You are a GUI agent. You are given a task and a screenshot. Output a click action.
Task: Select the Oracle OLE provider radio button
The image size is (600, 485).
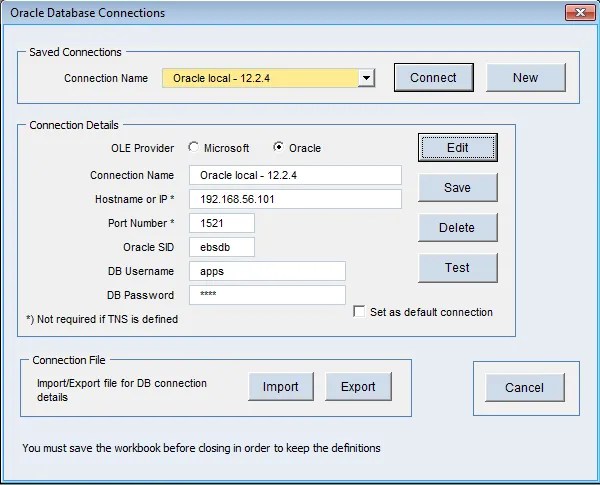[279, 147]
